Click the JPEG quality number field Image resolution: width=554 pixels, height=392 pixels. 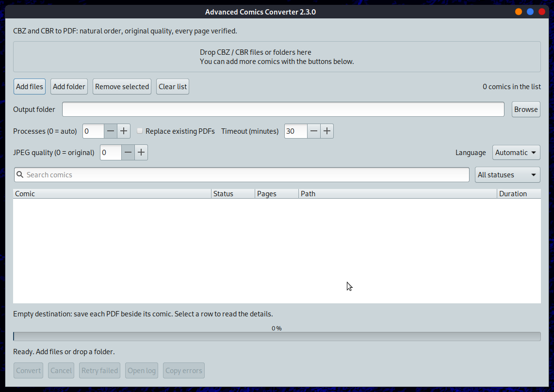tap(111, 153)
